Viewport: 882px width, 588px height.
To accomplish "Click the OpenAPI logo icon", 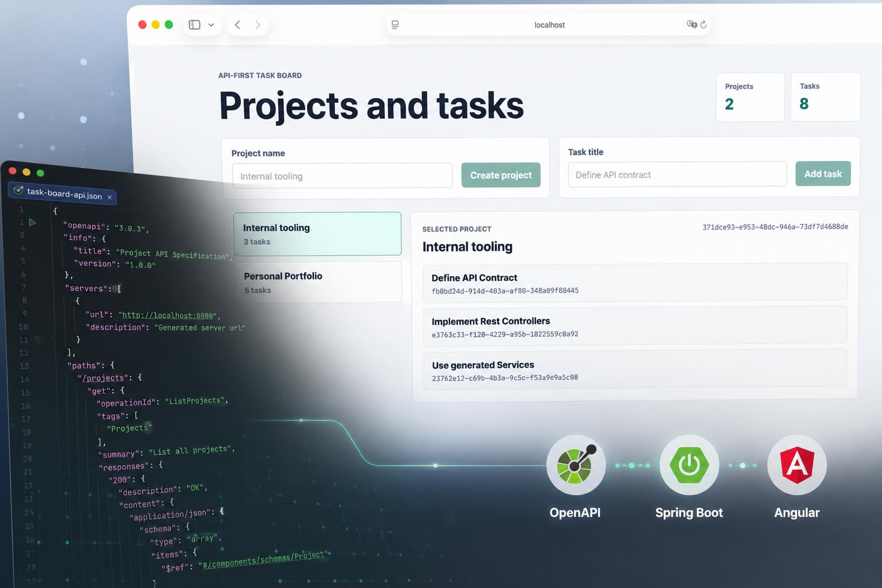I will point(575,465).
